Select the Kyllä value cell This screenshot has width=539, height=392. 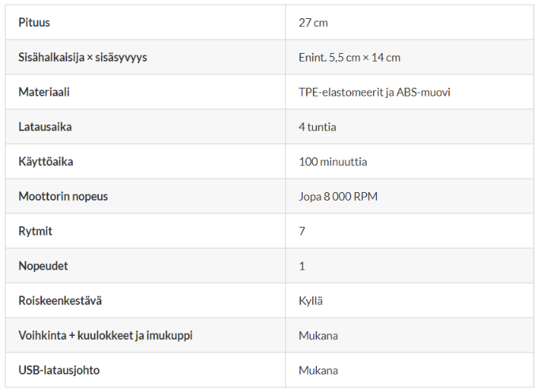(x=311, y=301)
